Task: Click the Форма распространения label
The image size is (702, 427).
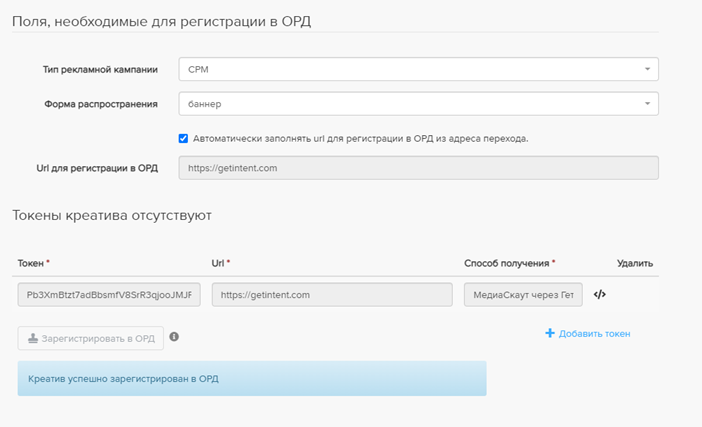Action: pos(100,103)
